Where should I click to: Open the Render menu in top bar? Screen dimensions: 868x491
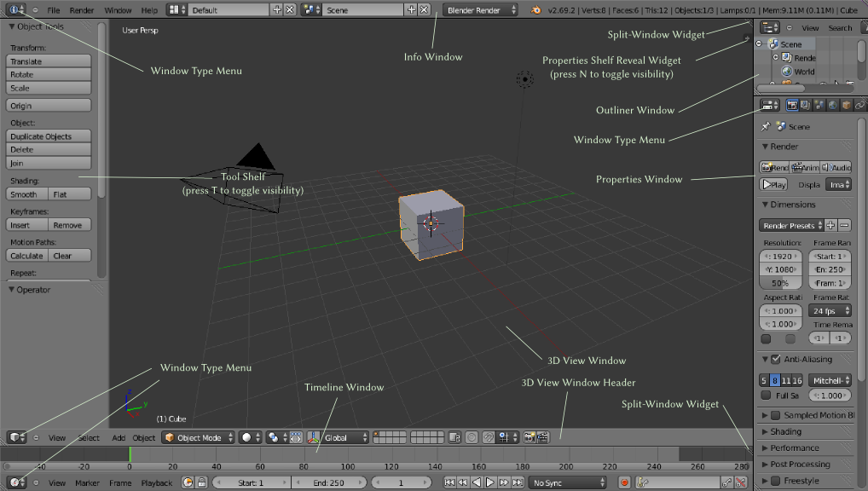[82, 10]
